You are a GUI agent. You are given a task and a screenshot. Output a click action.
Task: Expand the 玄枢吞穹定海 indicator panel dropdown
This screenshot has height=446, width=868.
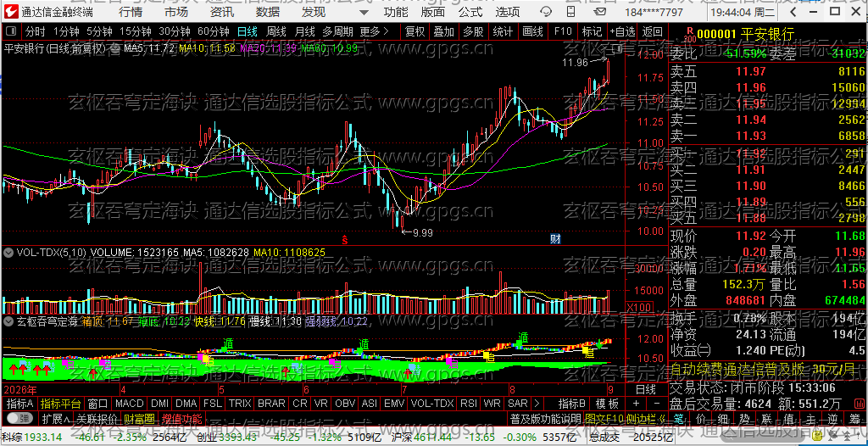pyautogui.click(x=8, y=321)
